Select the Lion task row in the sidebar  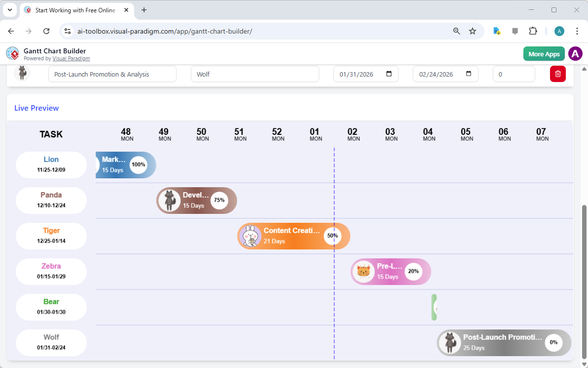click(x=51, y=164)
